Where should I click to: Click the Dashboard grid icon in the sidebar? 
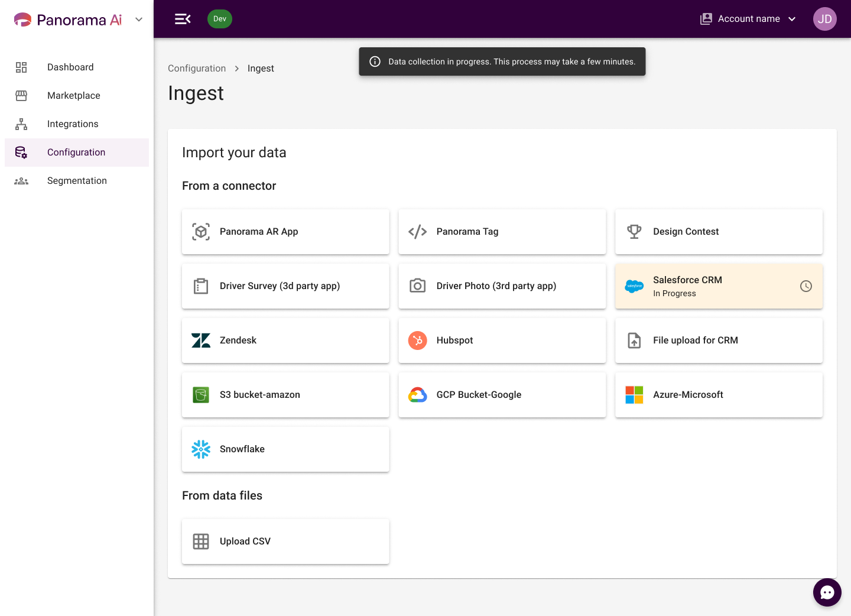point(21,67)
